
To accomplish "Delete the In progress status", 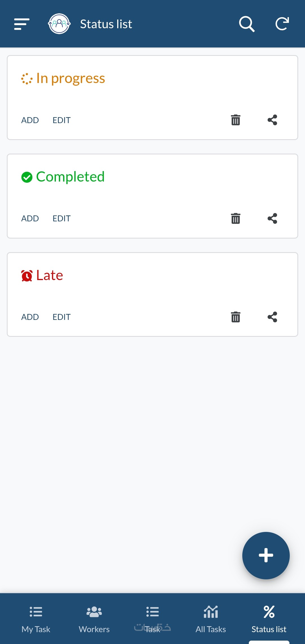I will 236,120.
